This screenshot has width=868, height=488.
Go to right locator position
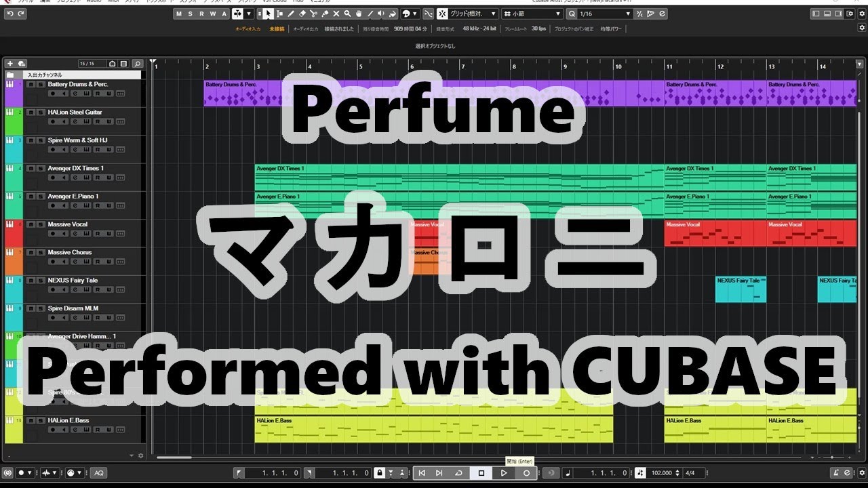tap(309, 473)
